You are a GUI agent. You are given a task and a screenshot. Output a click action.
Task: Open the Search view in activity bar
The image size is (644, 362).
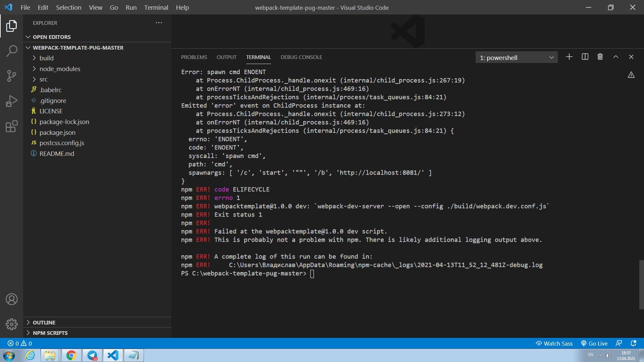[x=11, y=51]
